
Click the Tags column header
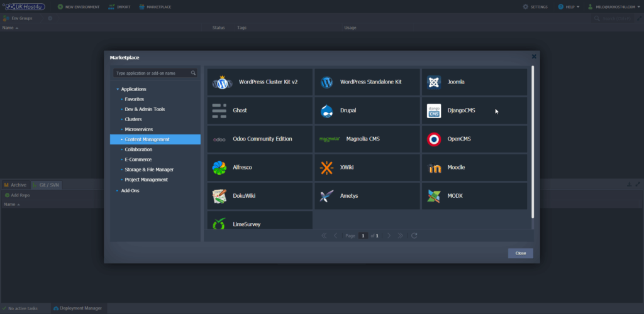(x=241, y=28)
